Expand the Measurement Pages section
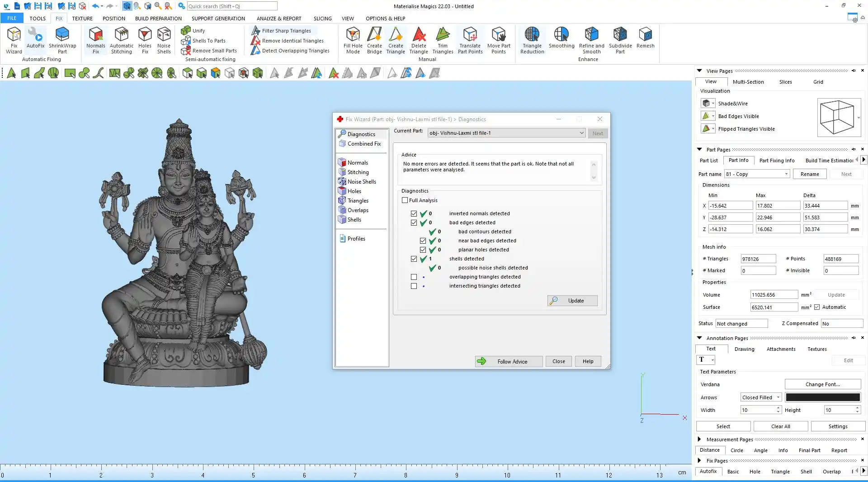The height and width of the screenshot is (482, 868). point(699,439)
